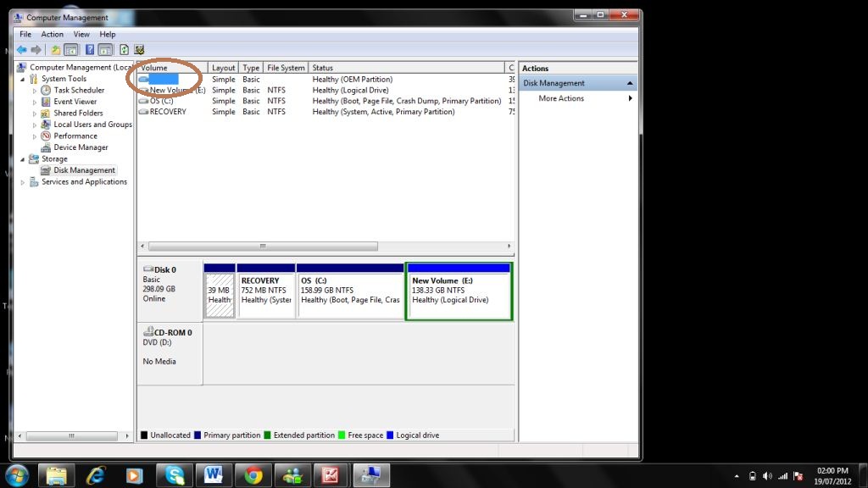The width and height of the screenshot is (868, 488).
Task: Click the speaker icon in the system tray
Action: click(768, 475)
